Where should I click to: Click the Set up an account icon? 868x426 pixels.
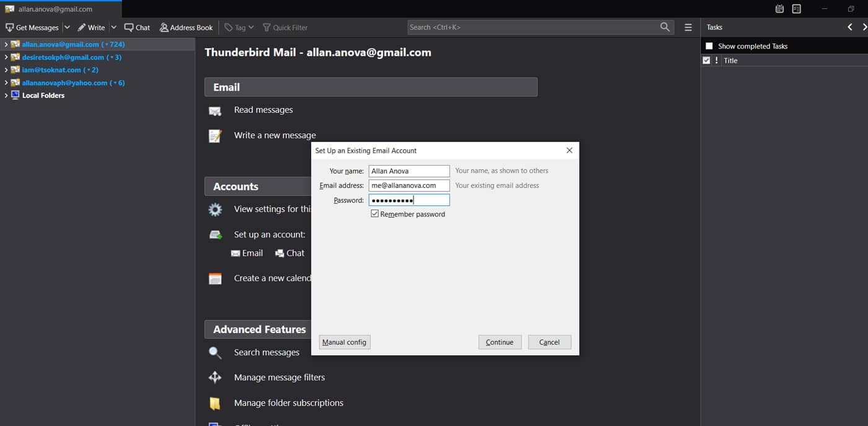tap(215, 235)
